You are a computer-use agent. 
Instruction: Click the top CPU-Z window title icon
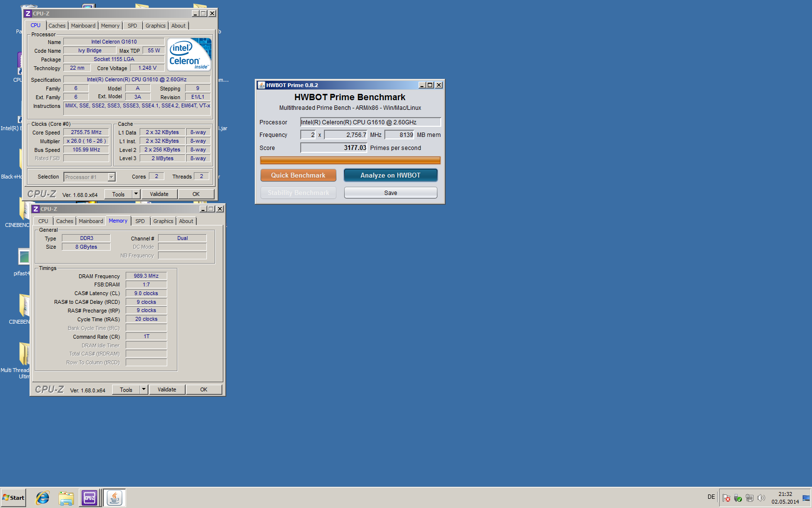pyautogui.click(x=28, y=14)
